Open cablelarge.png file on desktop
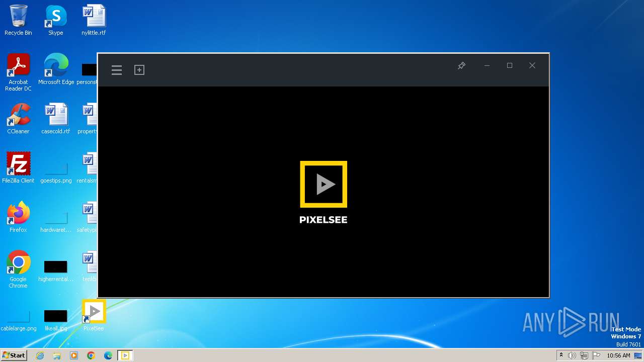The height and width of the screenshot is (362, 644). tap(19, 321)
